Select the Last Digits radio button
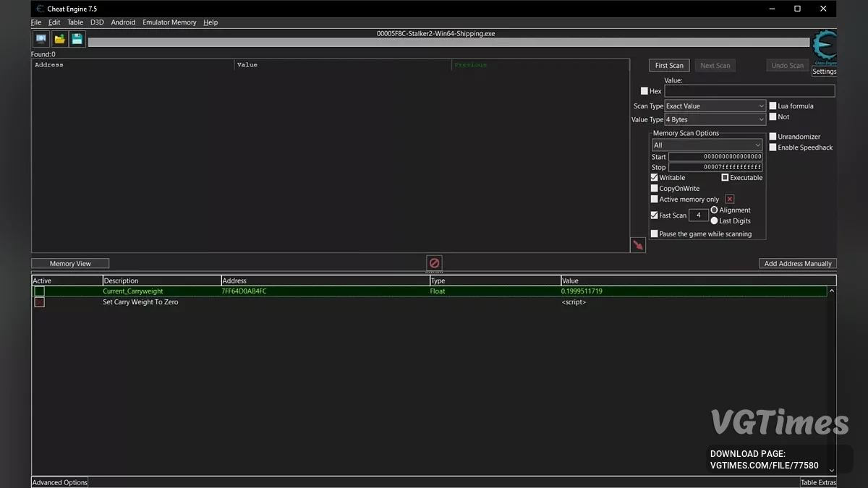The image size is (868, 488). [x=715, y=221]
